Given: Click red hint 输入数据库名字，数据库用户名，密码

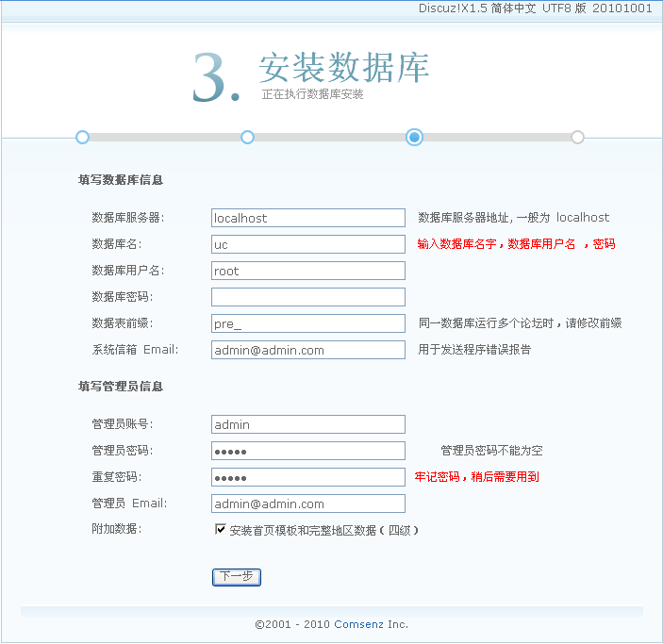Looking at the screenshot, I should [516, 244].
